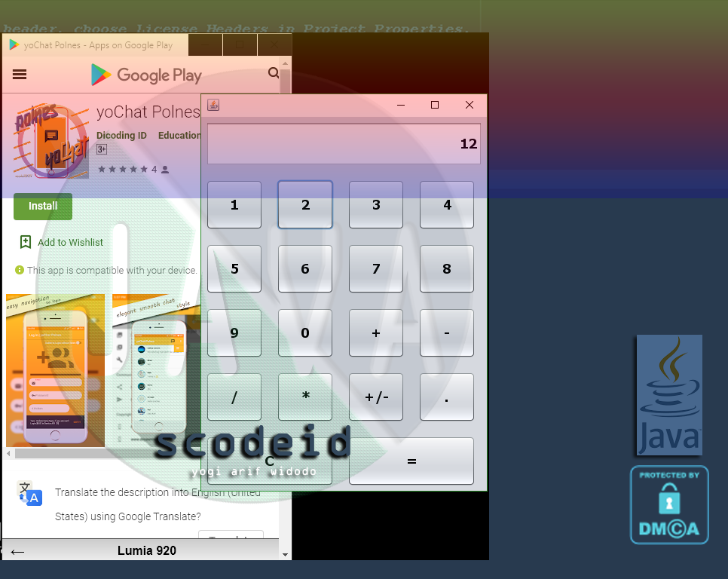This screenshot has width=728, height=579.
Task: Click the Google Play search icon
Action: click(x=273, y=74)
